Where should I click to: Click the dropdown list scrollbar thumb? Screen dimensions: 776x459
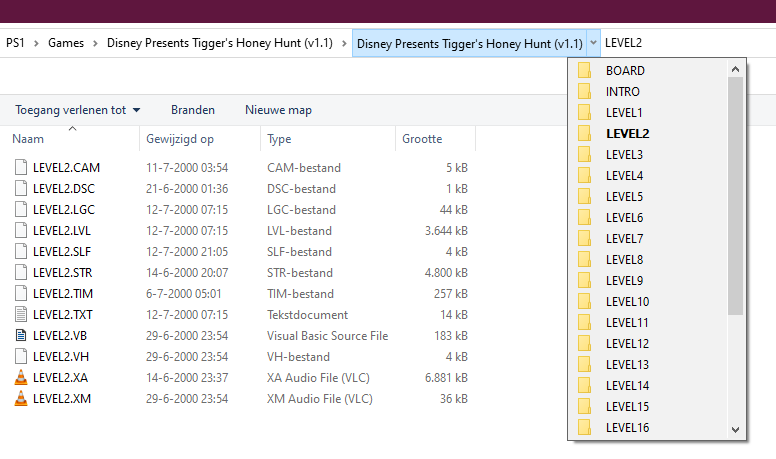pos(735,196)
